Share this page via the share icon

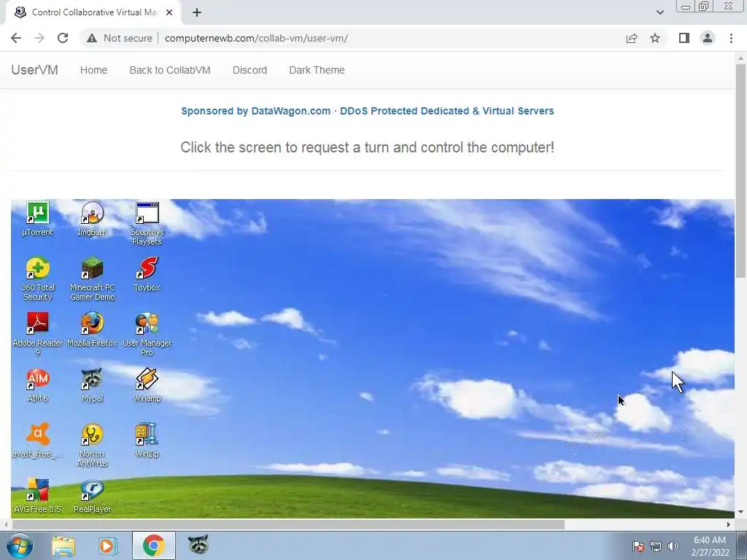pos(632,38)
